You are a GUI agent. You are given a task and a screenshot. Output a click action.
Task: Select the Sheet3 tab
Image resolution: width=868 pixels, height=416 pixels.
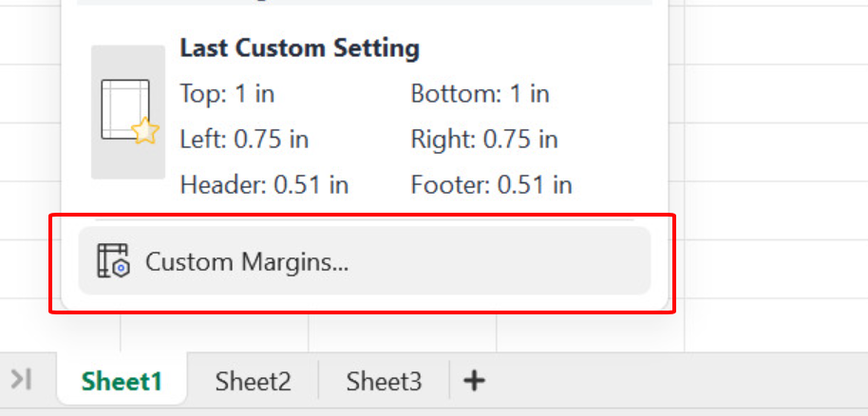coord(384,382)
